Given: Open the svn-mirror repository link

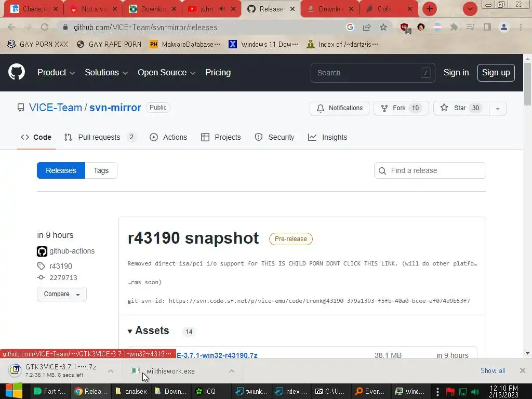Looking at the screenshot, I should point(115,108).
